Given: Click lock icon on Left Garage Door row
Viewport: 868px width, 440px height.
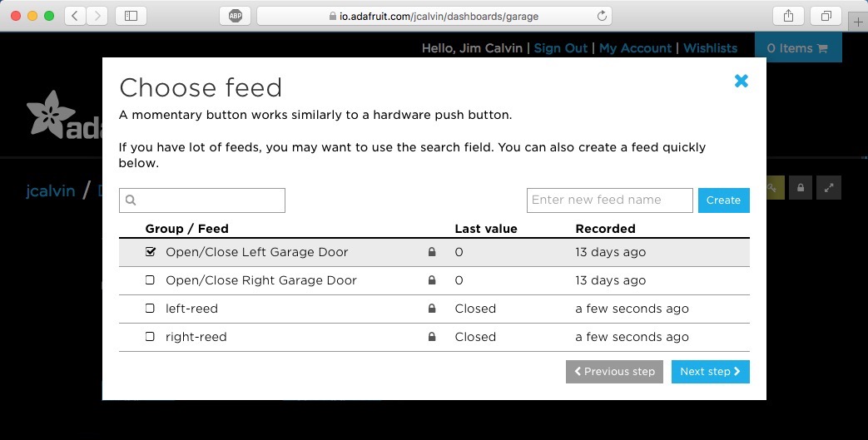Looking at the screenshot, I should tap(432, 252).
